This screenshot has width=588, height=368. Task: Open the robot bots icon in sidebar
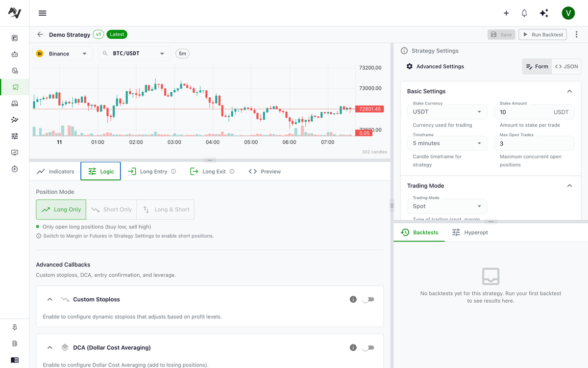click(15, 54)
